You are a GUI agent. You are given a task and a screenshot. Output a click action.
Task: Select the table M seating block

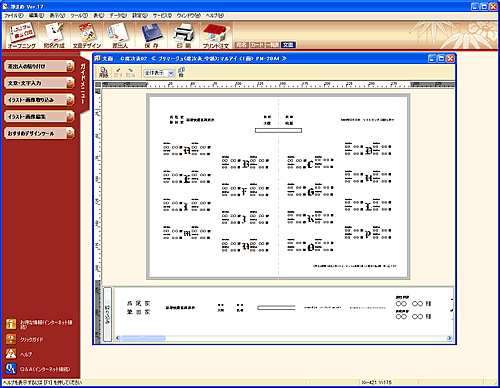[187, 233]
